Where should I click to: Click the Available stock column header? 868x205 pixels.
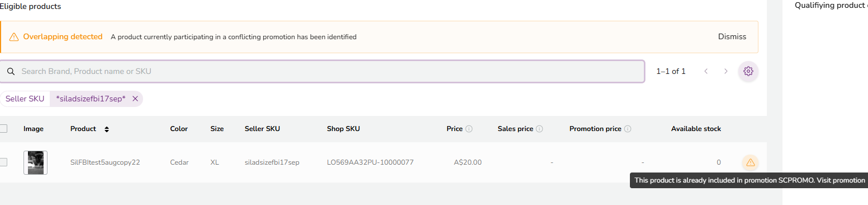pyautogui.click(x=696, y=129)
